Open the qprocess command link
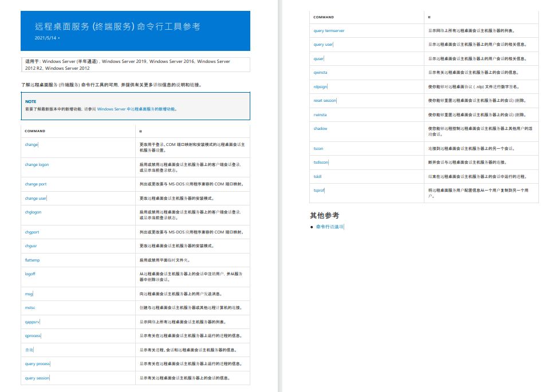 [33, 336]
